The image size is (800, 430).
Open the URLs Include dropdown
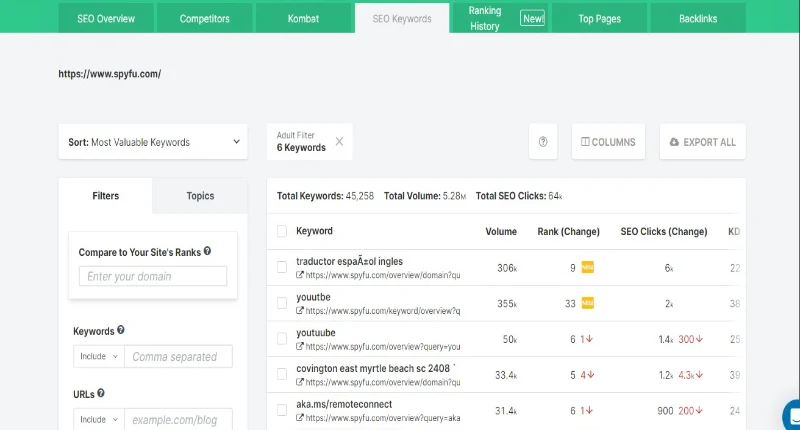tap(99, 419)
